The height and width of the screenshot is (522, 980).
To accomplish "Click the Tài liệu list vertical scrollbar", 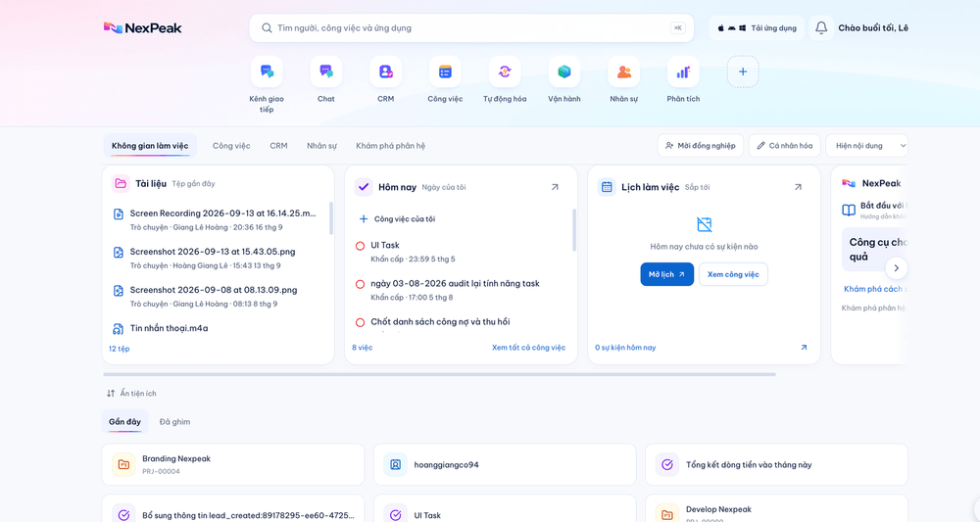I will (x=330, y=218).
